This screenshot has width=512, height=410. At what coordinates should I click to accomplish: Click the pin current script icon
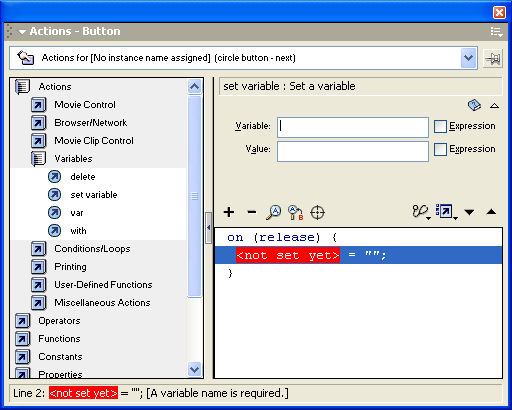click(x=493, y=59)
